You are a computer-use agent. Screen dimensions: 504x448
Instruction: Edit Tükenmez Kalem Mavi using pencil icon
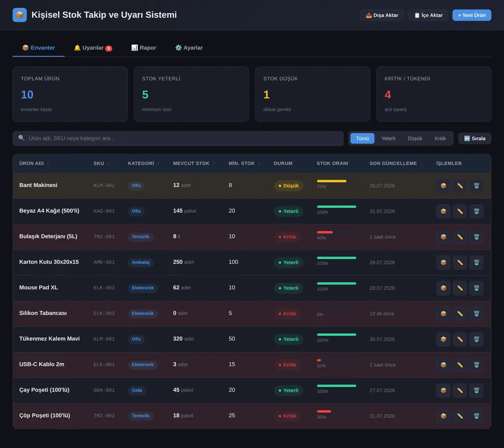(460, 339)
